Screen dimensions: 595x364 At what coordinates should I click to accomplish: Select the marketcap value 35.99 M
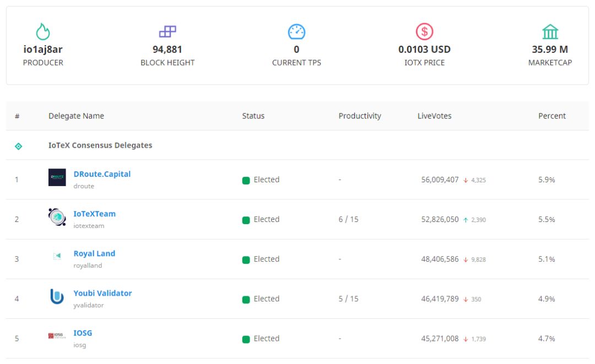click(550, 50)
